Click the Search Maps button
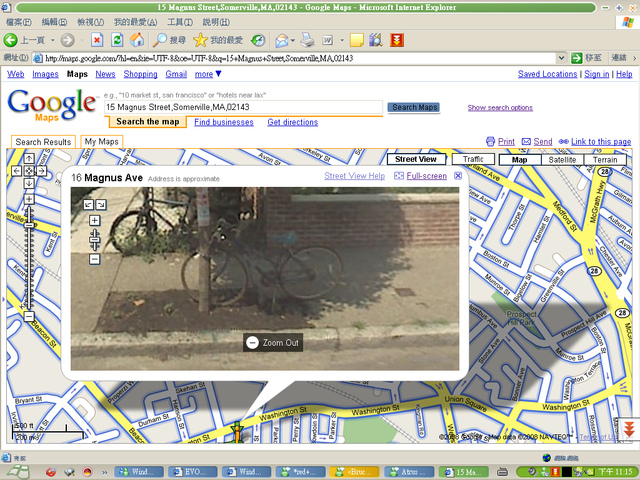This screenshot has width=640, height=480. click(414, 107)
